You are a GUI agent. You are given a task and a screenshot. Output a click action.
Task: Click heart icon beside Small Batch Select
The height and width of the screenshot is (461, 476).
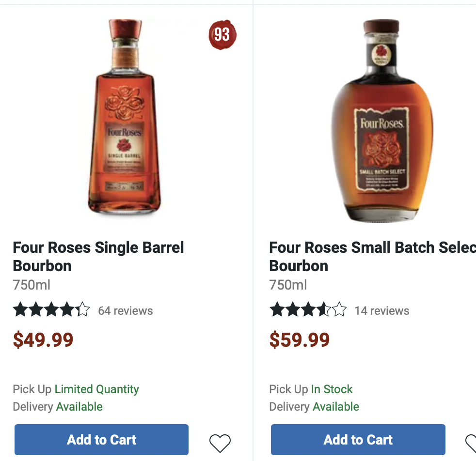tap(471, 443)
